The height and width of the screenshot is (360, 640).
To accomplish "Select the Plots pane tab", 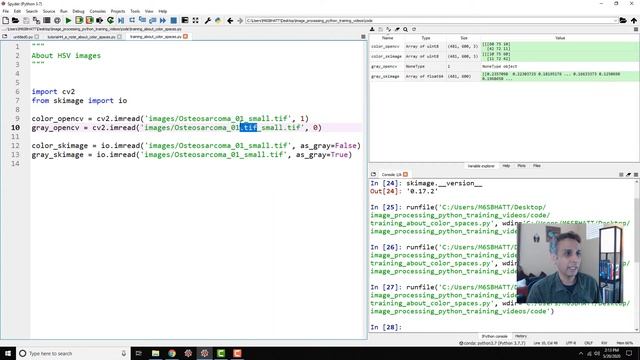I will coord(522,166).
